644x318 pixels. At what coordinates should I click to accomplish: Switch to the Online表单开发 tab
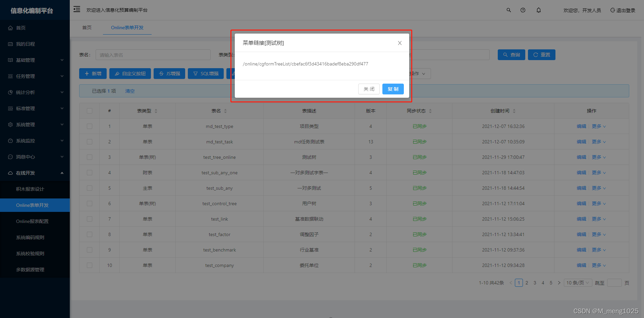pyautogui.click(x=127, y=28)
